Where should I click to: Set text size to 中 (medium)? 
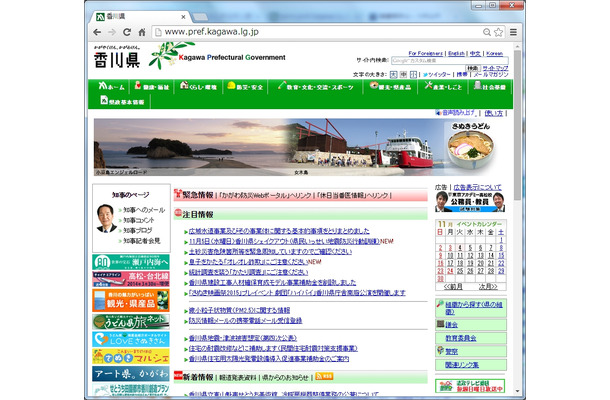tap(403, 74)
